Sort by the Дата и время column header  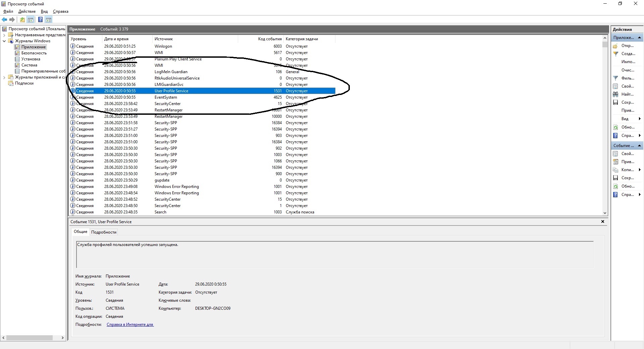(x=127, y=39)
